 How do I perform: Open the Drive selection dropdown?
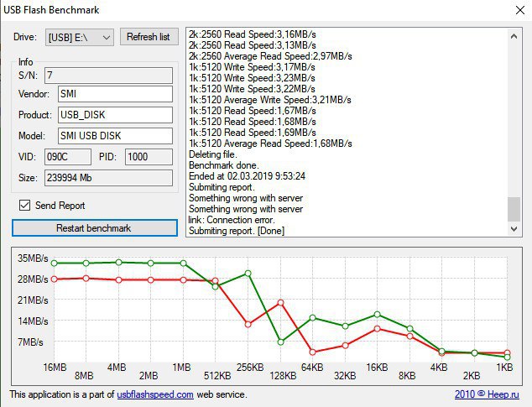[x=80, y=37]
